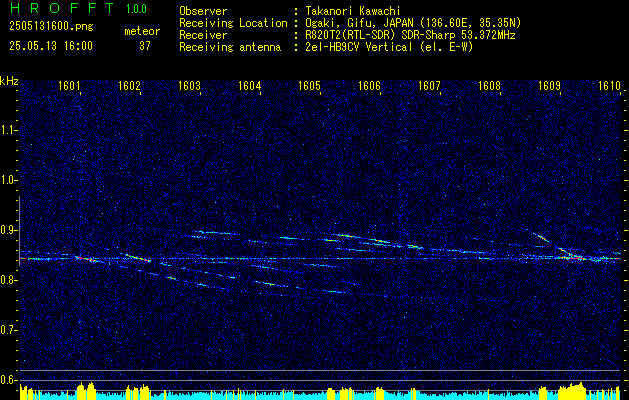Screen dimensions: 629x400
Task: Click the 1605 time marker
Action: coord(309,86)
